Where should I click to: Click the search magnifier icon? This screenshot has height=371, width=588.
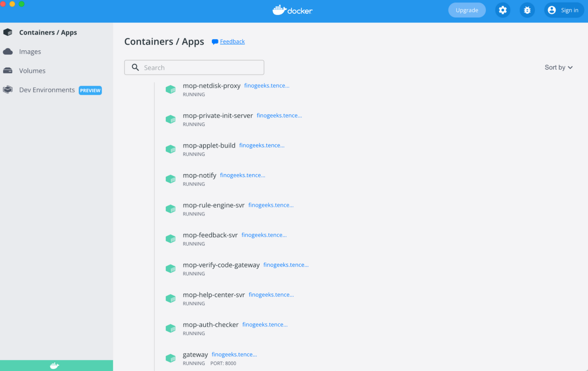(135, 67)
